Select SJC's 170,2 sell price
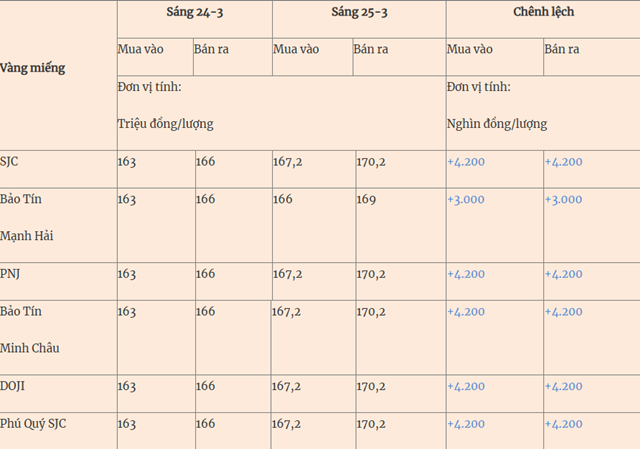Screen dimensions: 640x449 pyautogui.click(x=371, y=162)
